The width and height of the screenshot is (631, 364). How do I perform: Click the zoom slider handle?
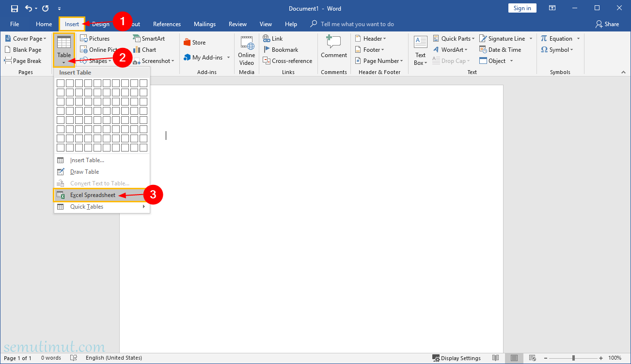click(573, 358)
